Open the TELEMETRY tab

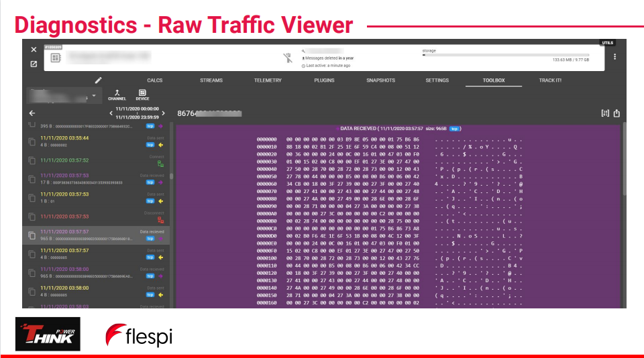pos(268,80)
